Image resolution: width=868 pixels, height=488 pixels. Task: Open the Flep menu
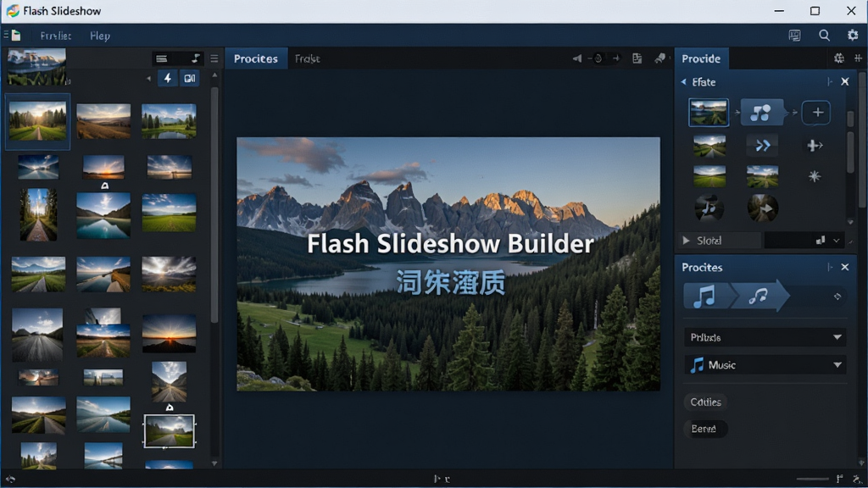100,36
